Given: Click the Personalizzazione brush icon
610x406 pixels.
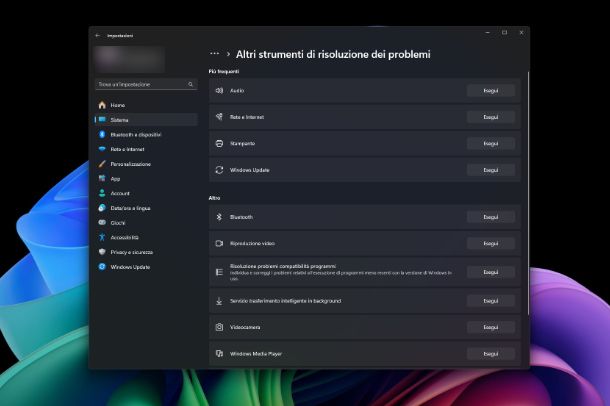Looking at the screenshot, I should pos(102,164).
